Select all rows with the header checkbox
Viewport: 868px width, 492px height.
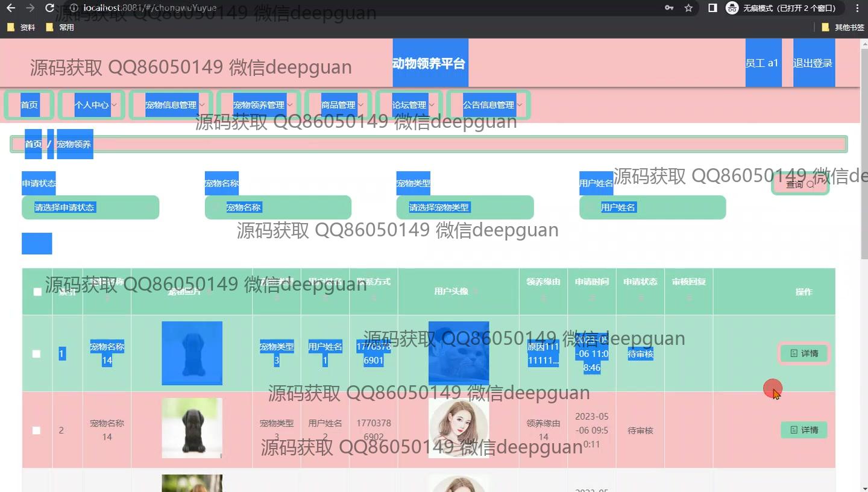[x=37, y=292]
